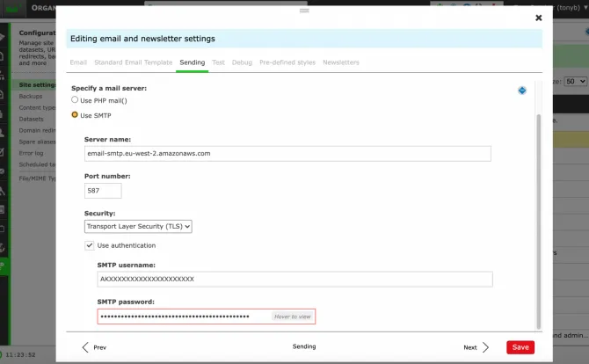
Task: Click the SMTP username field
Action: [294, 279]
